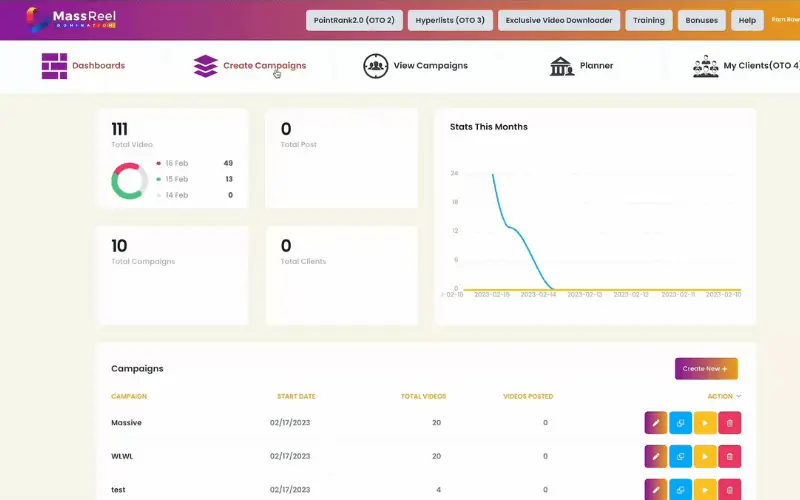Click the Create New + button
This screenshot has width=800, height=500.
[706, 369]
